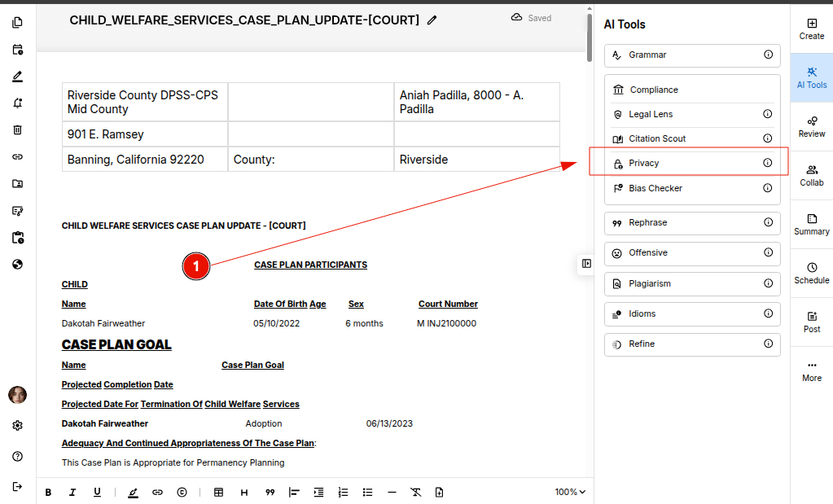Screen dimensions: 833x504
Task: Open the settings gear in left sidebar
Action: (17, 425)
